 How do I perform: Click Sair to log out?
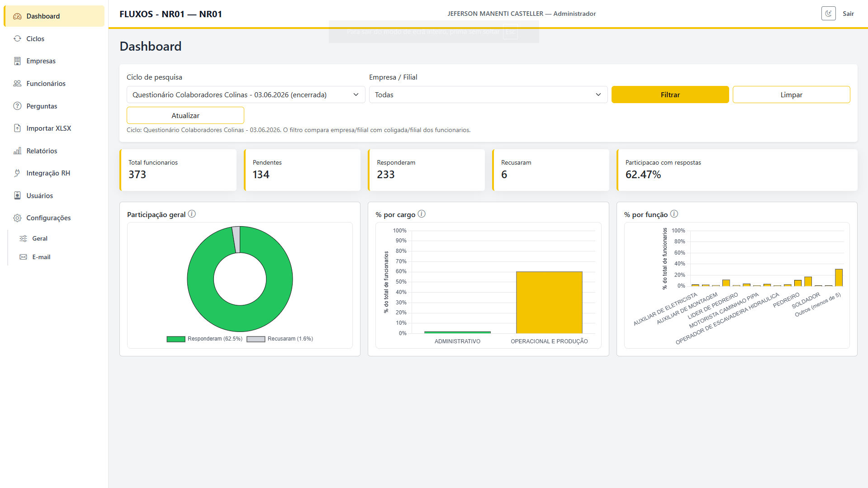point(848,14)
